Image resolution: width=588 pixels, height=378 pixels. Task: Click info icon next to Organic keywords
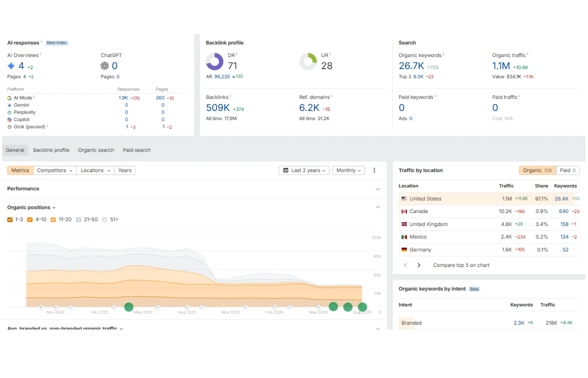point(444,54)
